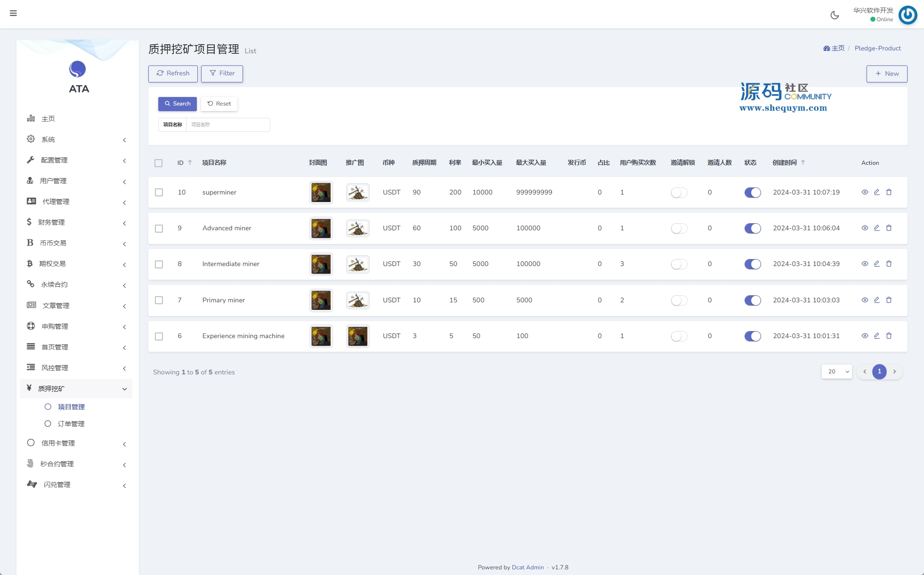Click edit pencil icon for Advanced miner

[876, 228]
